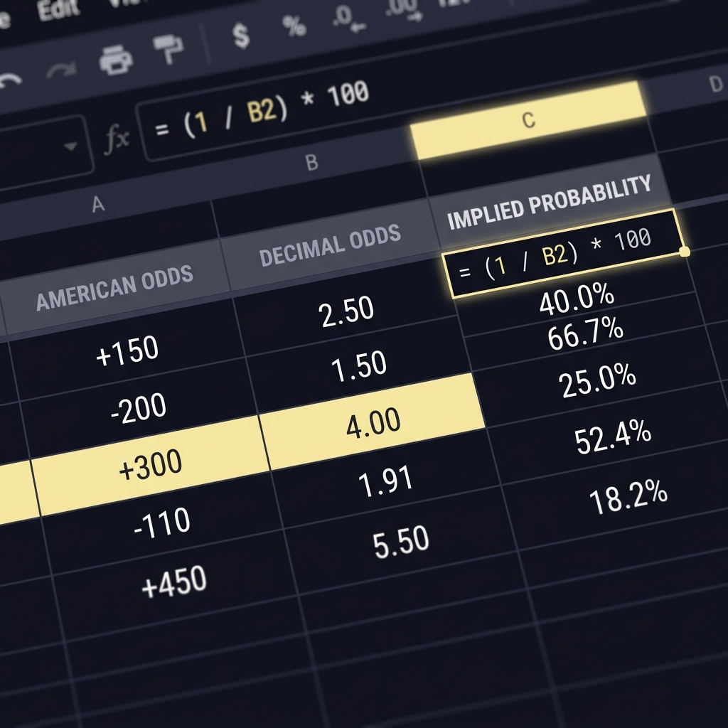Select the active cell containing the formula
728x728 pixels.
[564, 254]
